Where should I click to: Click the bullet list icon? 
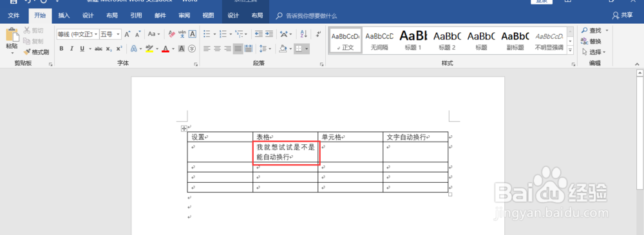pos(207,34)
